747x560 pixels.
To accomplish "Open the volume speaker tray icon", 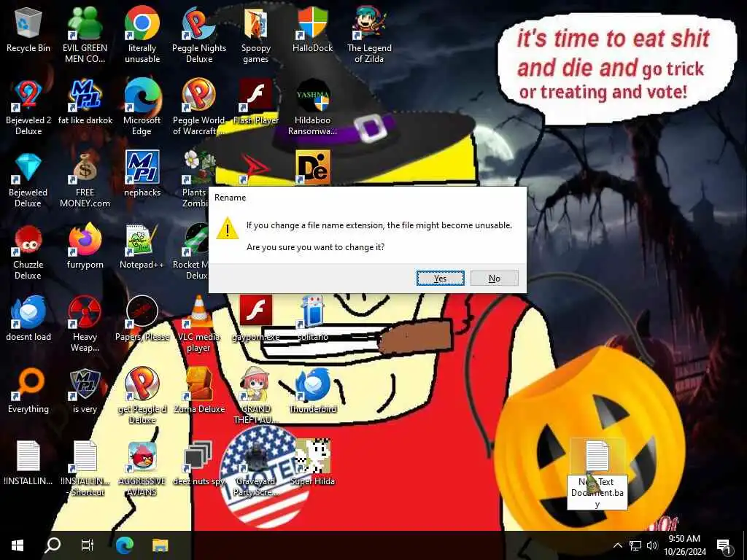I will click(651, 545).
